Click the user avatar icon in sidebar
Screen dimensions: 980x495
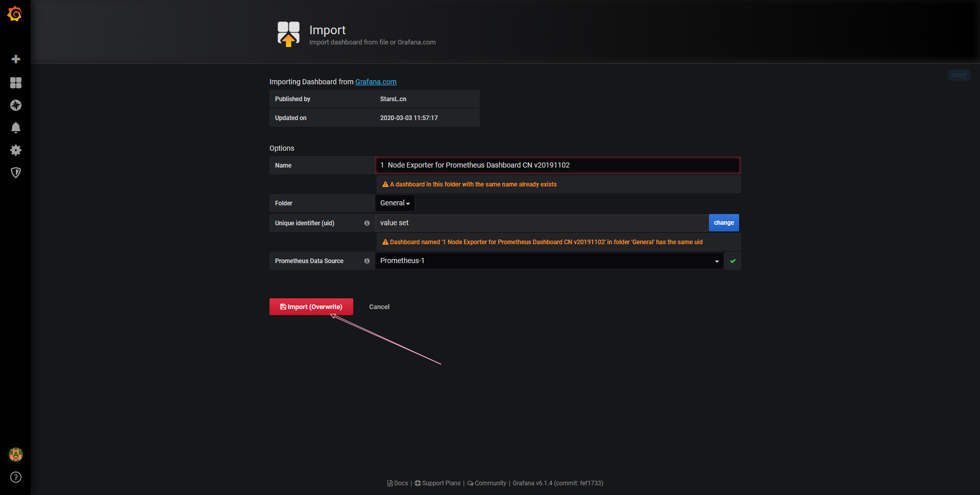pyautogui.click(x=16, y=455)
